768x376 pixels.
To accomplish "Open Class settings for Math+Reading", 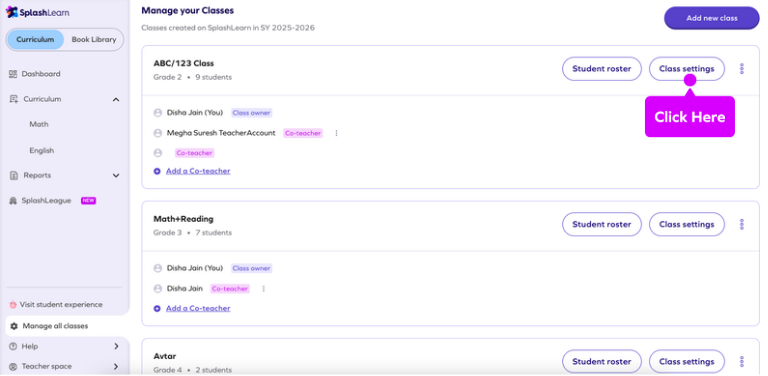I will click(687, 224).
